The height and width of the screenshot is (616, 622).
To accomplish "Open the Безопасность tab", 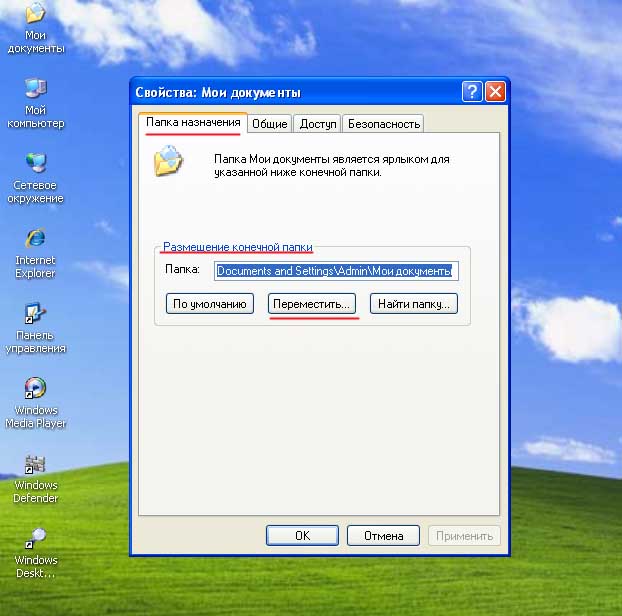I will [383, 124].
